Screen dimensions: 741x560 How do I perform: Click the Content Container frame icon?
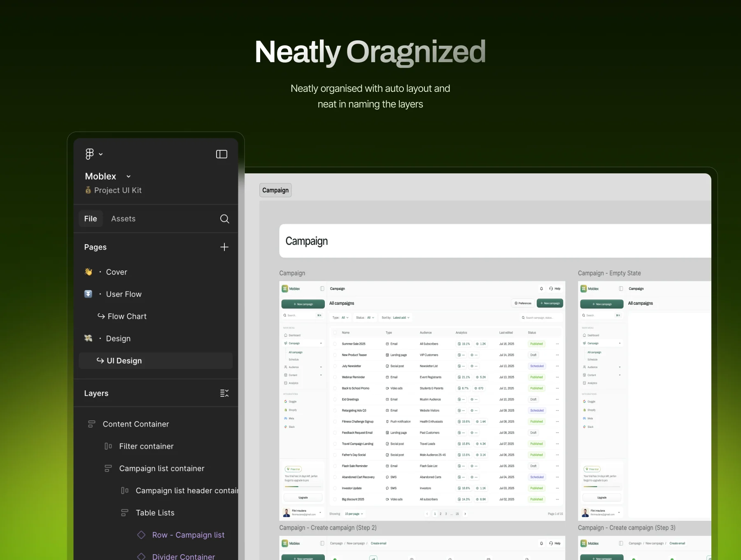(x=91, y=424)
